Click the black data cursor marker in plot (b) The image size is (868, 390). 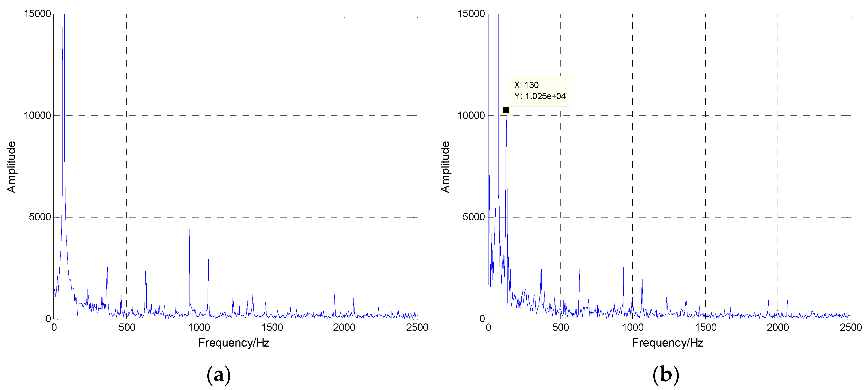506,110
